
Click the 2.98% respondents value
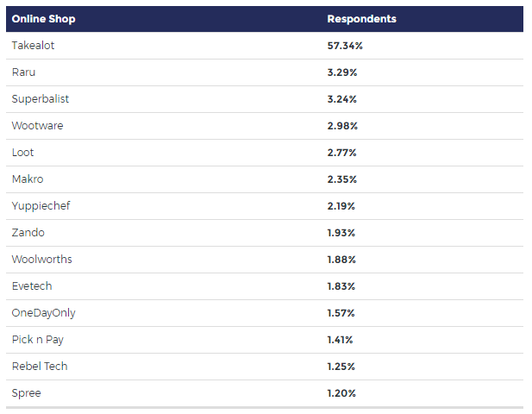click(342, 126)
